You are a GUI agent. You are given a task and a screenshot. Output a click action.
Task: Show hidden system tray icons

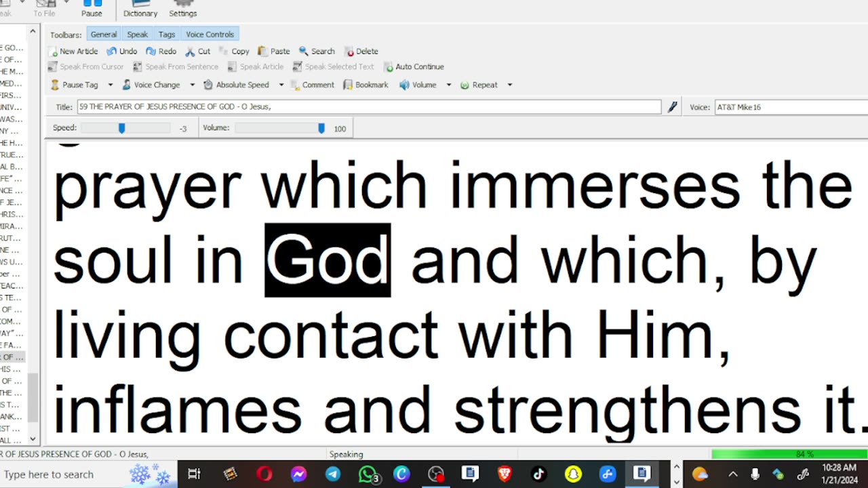(733, 474)
